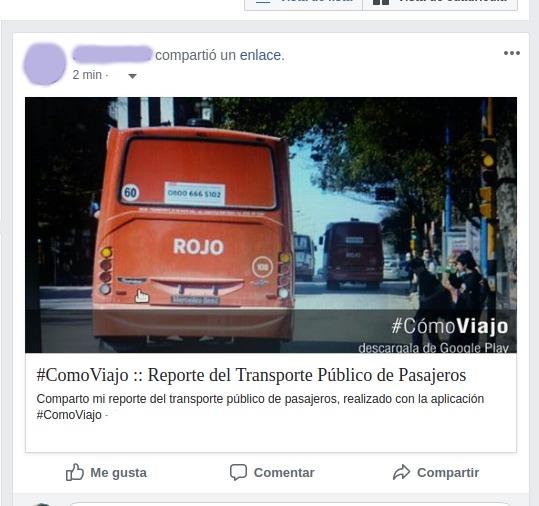Screen dimensions: 539x506
Task: Click the 'Comentar' button label
Action: pos(284,473)
